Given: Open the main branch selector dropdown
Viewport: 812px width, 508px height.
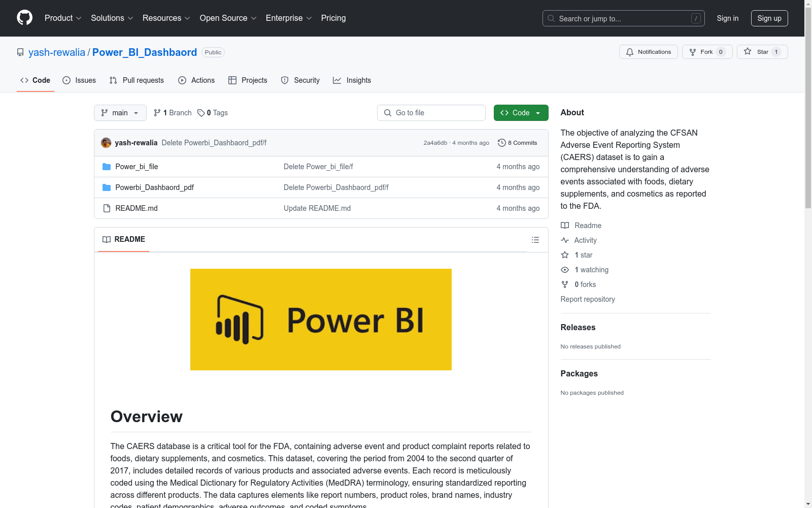Looking at the screenshot, I should coord(120,113).
